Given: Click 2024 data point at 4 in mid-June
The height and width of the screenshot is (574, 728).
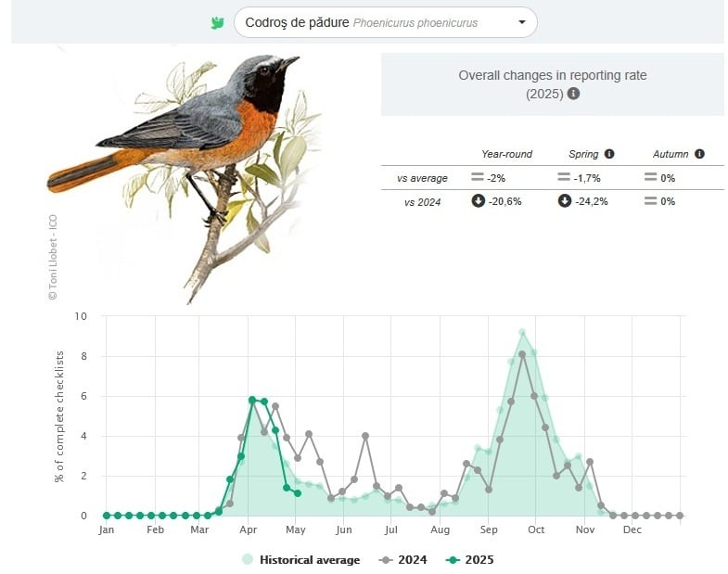Looking at the screenshot, I should [x=365, y=436].
